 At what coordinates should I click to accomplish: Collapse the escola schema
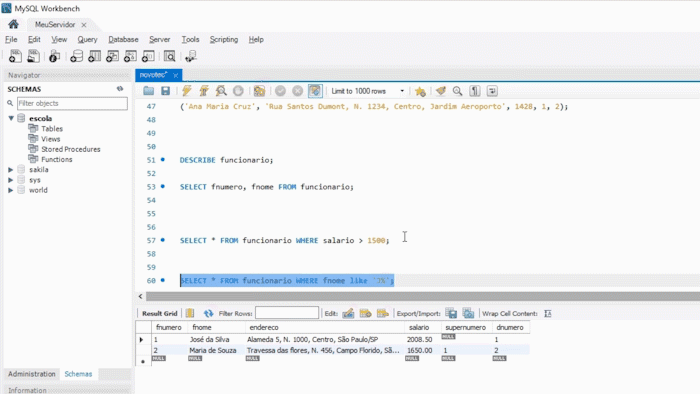(11, 118)
